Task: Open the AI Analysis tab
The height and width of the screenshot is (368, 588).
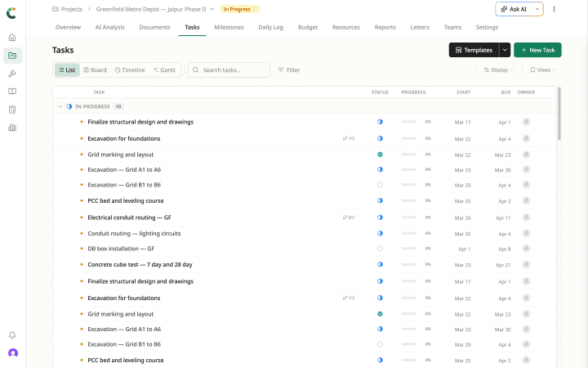Action: coord(110,27)
